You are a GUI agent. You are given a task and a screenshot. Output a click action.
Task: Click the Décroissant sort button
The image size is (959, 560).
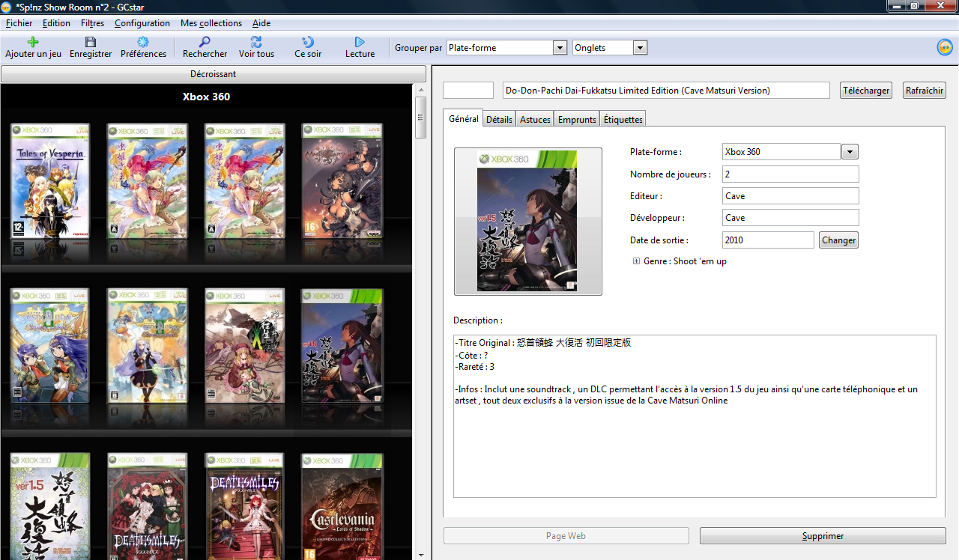[214, 74]
